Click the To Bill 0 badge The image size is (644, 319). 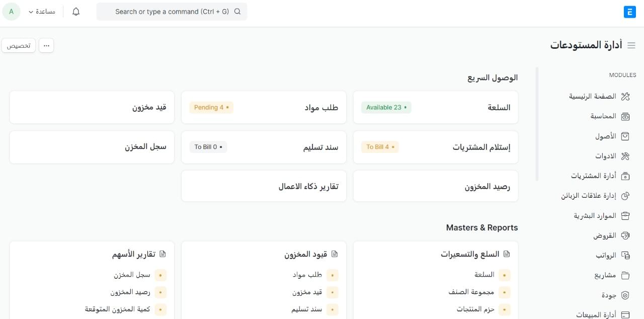point(208,147)
